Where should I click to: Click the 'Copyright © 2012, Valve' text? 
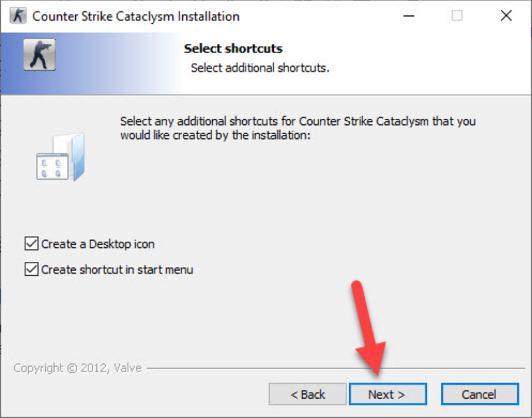coord(77,367)
